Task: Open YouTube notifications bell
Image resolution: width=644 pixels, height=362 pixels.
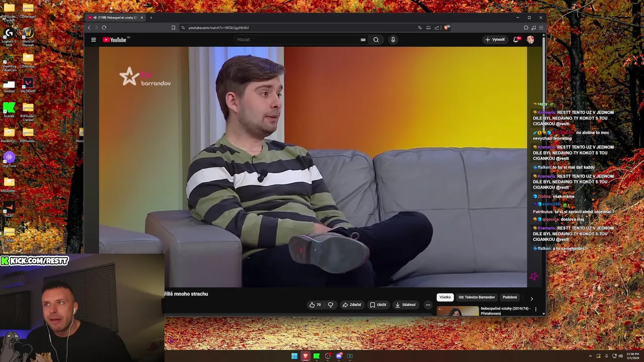Action: coord(516,39)
